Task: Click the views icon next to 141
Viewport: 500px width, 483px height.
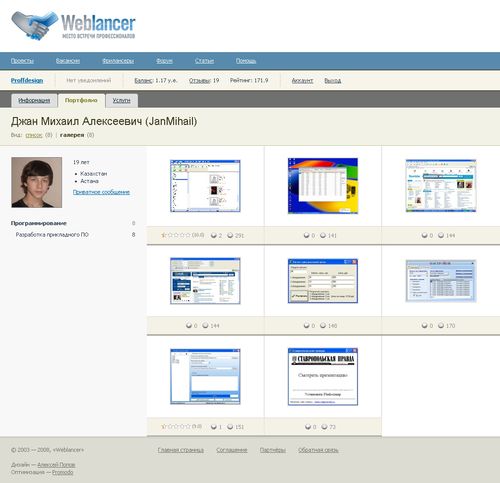Action: (x=323, y=235)
